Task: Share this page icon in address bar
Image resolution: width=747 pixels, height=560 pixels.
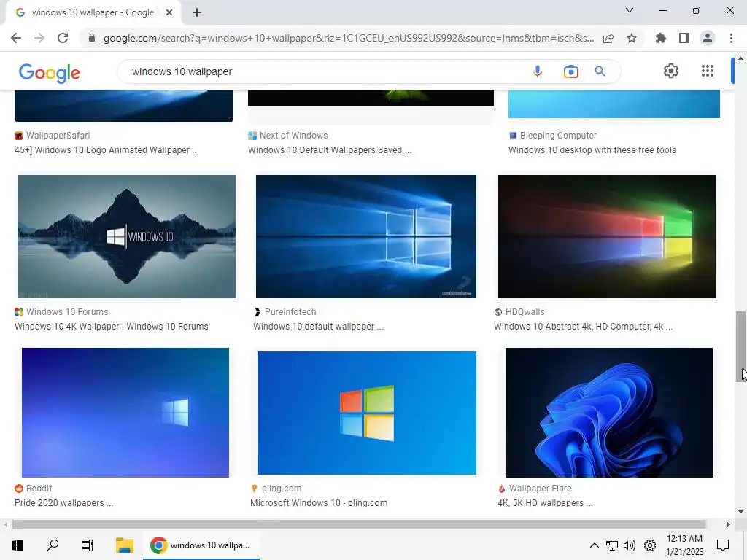Action: tap(608, 38)
